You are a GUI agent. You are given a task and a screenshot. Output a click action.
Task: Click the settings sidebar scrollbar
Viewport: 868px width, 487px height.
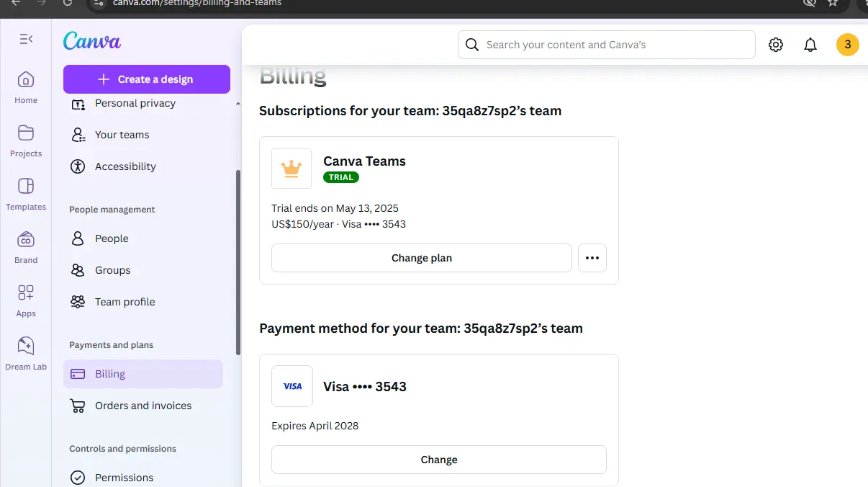click(x=238, y=262)
